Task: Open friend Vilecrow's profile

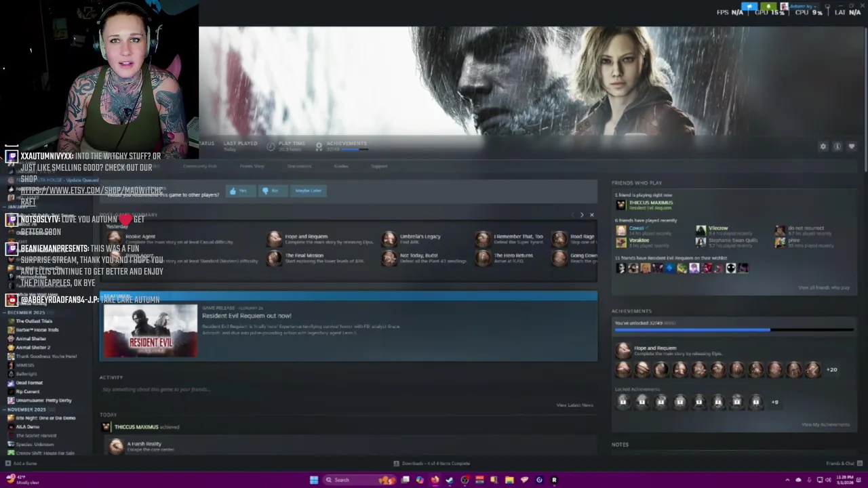Action: coord(717,228)
